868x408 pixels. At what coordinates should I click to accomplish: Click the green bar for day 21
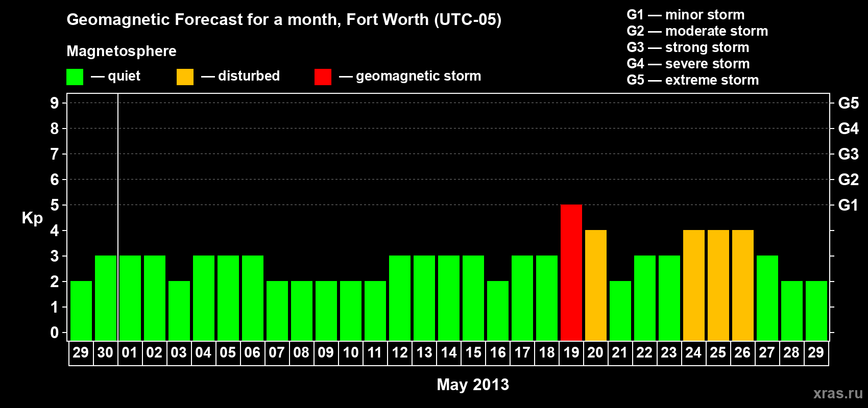[x=620, y=311]
